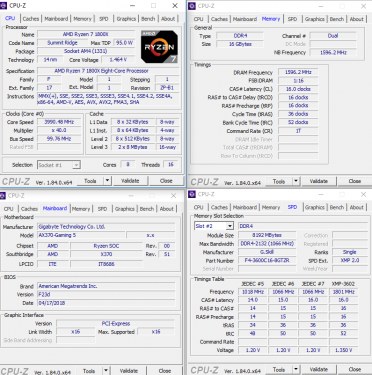Click the BIOS date 04/17/2018 field

[x=106, y=303]
